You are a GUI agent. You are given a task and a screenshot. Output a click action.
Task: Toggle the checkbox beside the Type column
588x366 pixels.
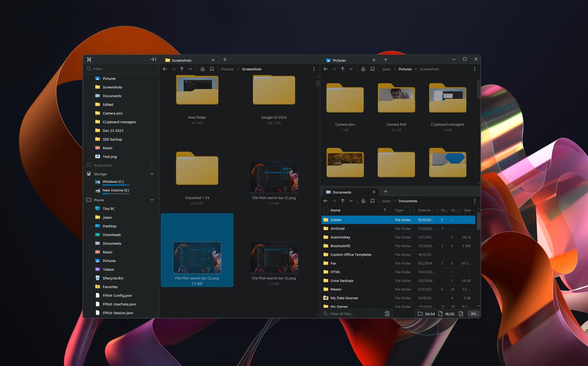click(x=407, y=210)
